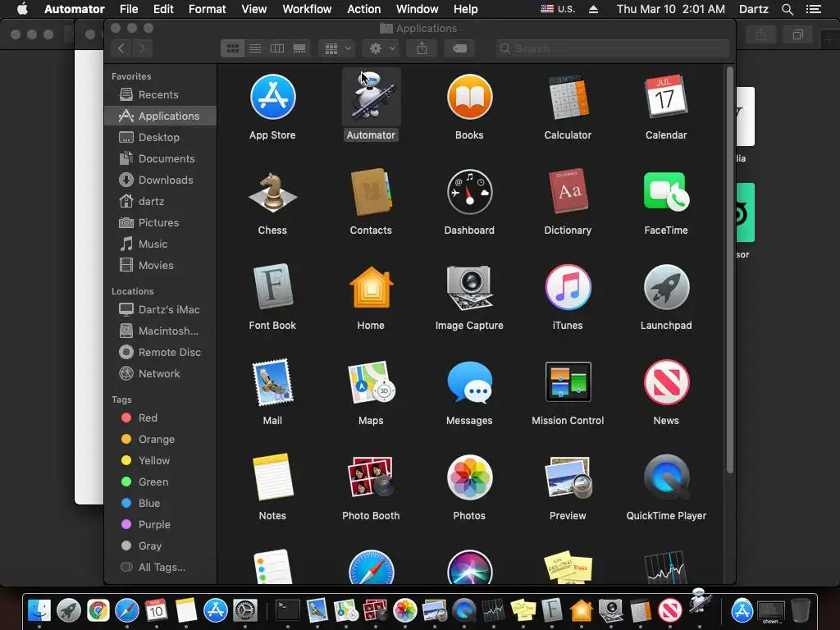Open Downloads in the sidebar

point(160,180)
